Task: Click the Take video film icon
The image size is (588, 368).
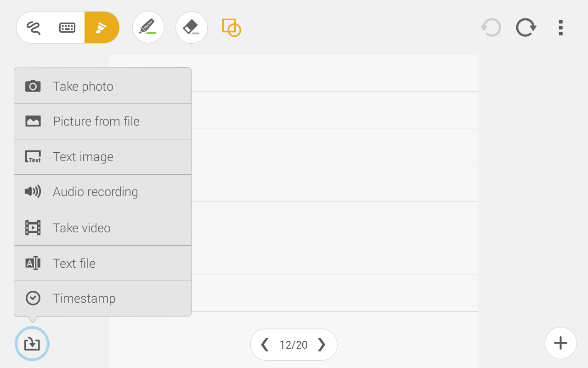Action: (x=33, y=228)
